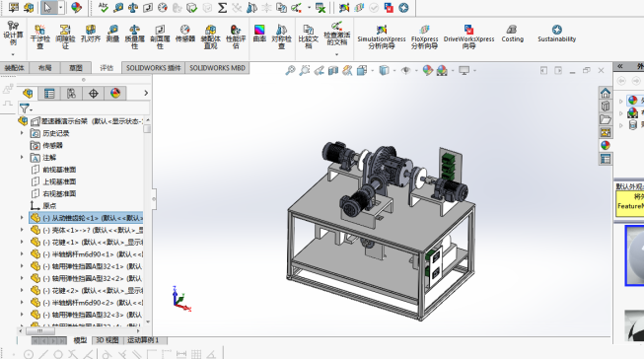
Task: Switch to DisplayManager color sphere tab
Action: [x=115, y=94]
